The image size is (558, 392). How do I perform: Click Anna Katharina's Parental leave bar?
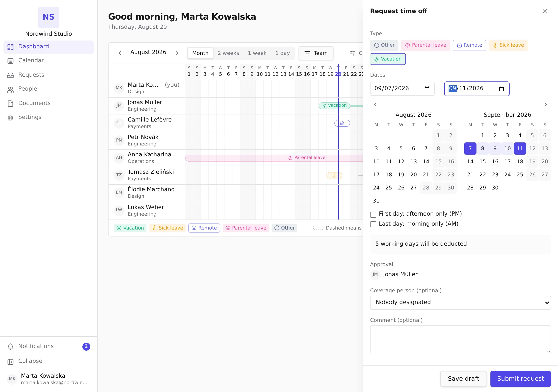[274, 158]
